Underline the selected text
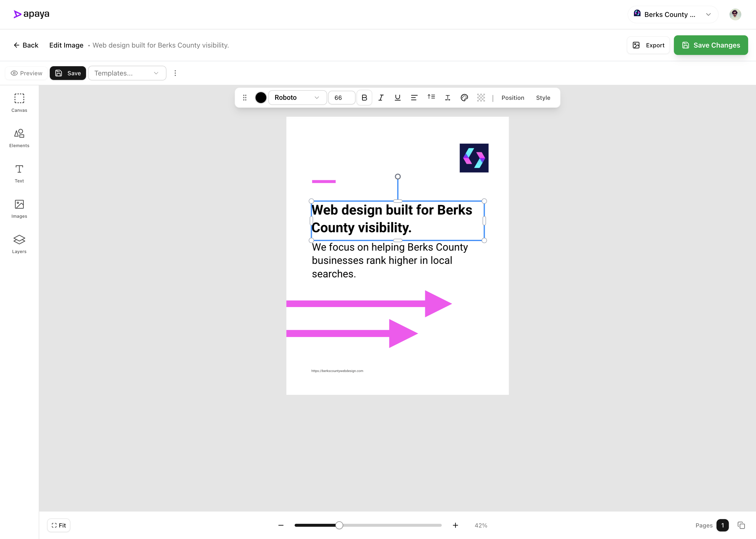This screenshot has height=539, width=756. (397, 98)
